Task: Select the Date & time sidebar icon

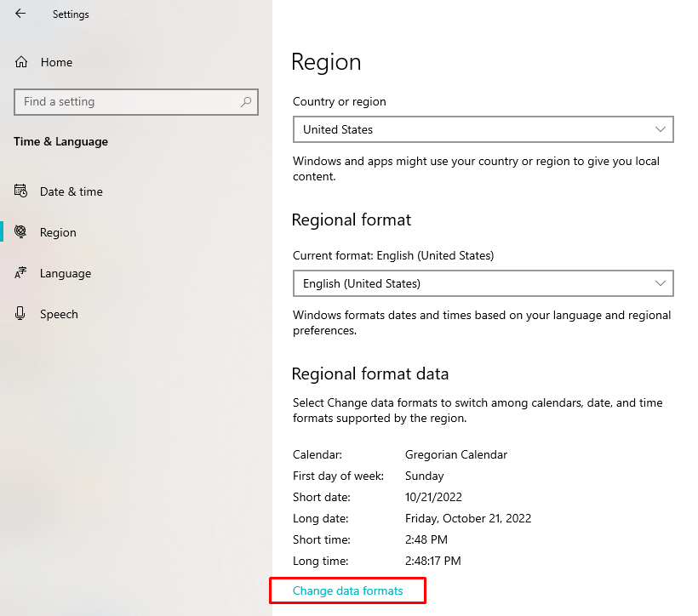Action: pos(20,191)
